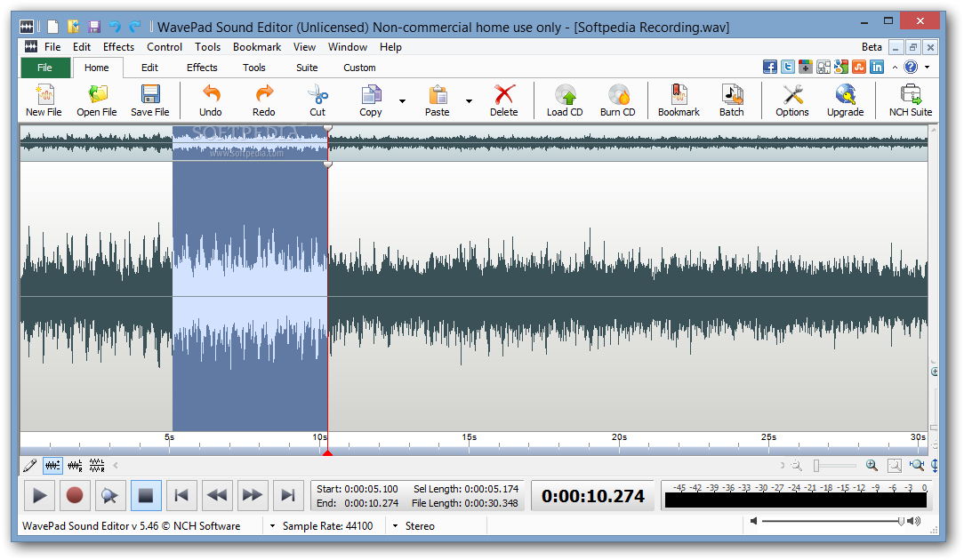
Task: Jump to end of the recording
Action: [x=288, y=495]
